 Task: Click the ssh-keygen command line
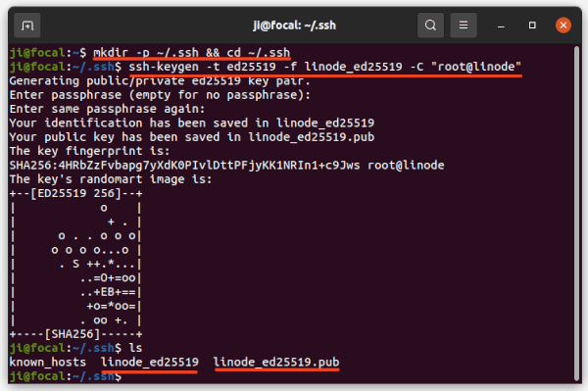(325, 67)
